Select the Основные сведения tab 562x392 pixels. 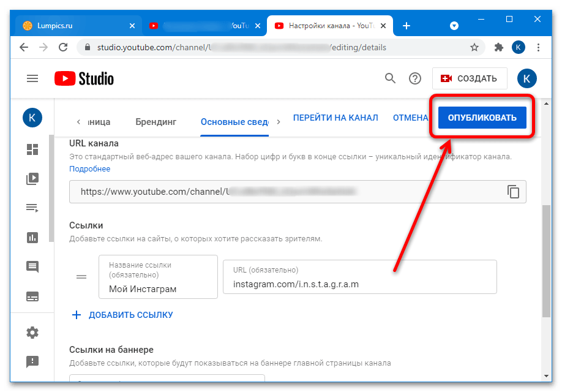click(x=234, y=121)
